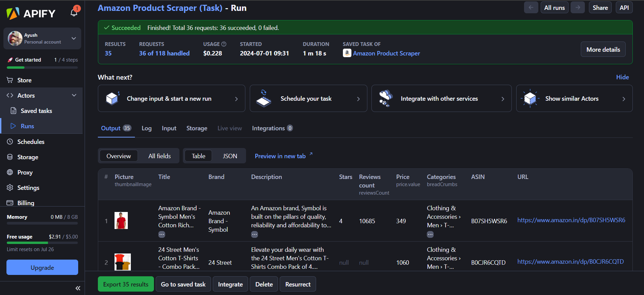Open the Show similar Actors card
The image size is (644, 295).
(574, 98)
